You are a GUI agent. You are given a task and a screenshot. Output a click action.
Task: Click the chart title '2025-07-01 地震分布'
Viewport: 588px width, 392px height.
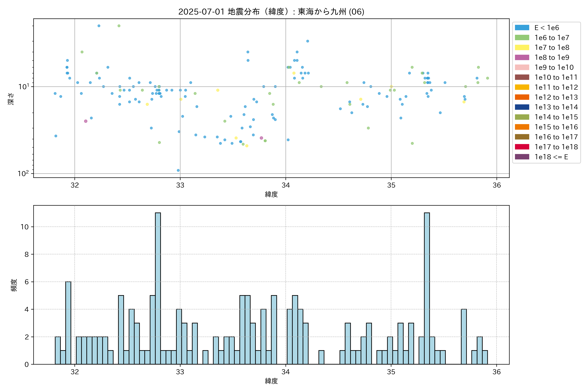pos(271,12)
